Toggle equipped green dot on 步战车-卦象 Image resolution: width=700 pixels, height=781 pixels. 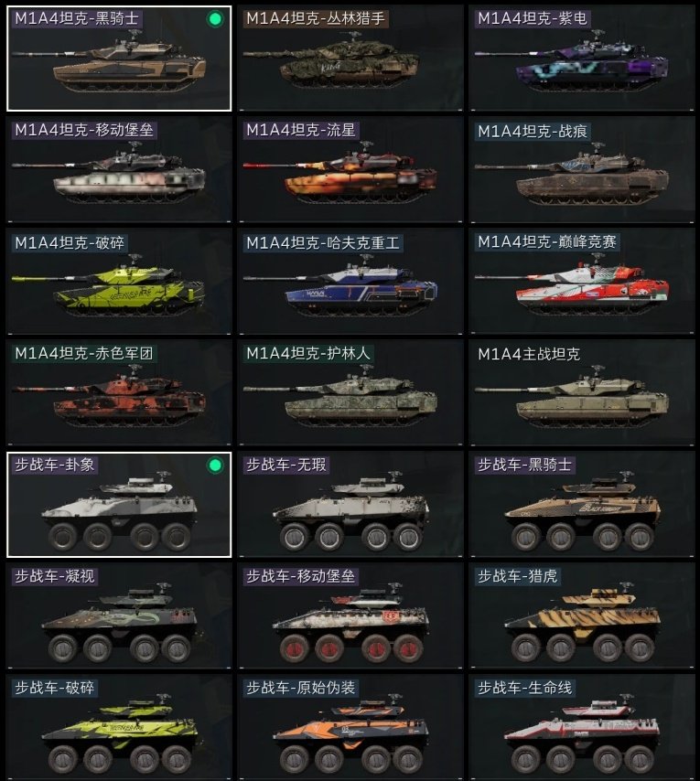215,465
